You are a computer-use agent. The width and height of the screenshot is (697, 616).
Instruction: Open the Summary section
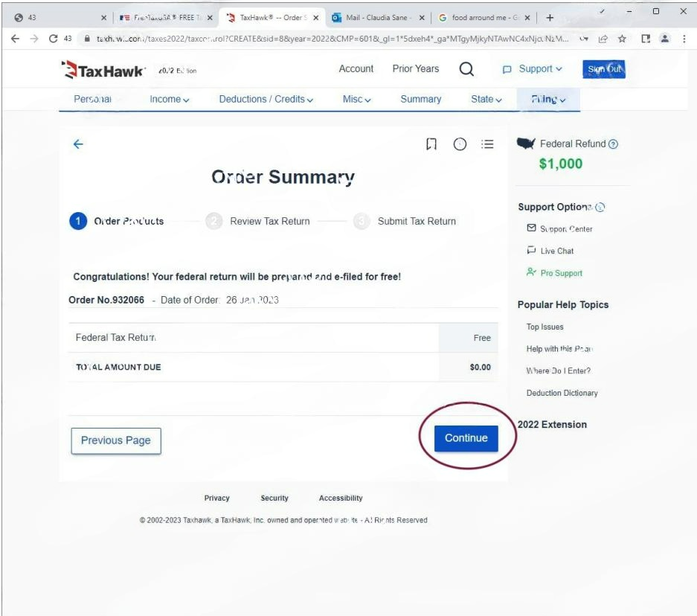(420, 99)
